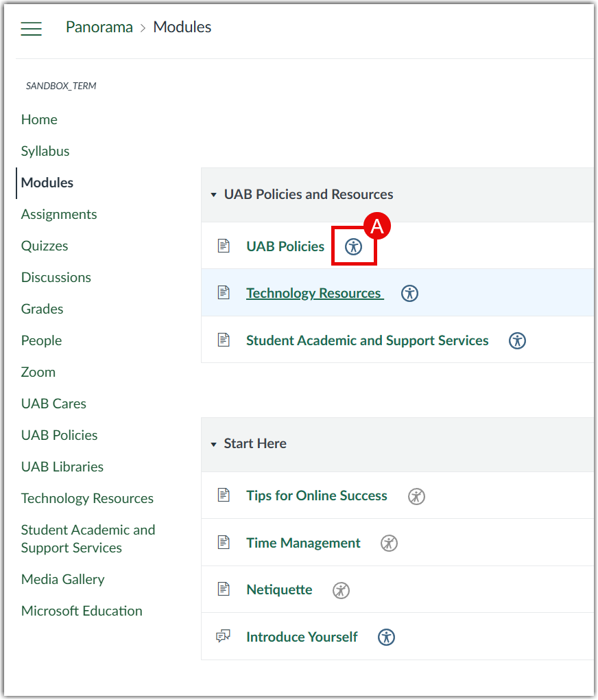Open the Introduce Yourself discussion
The image size is (598, 700).
point(302,637)
